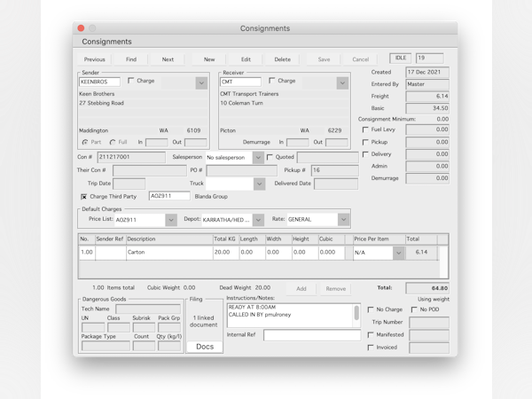
Task: Enable the Delivery checkbox
Action: 365,154
